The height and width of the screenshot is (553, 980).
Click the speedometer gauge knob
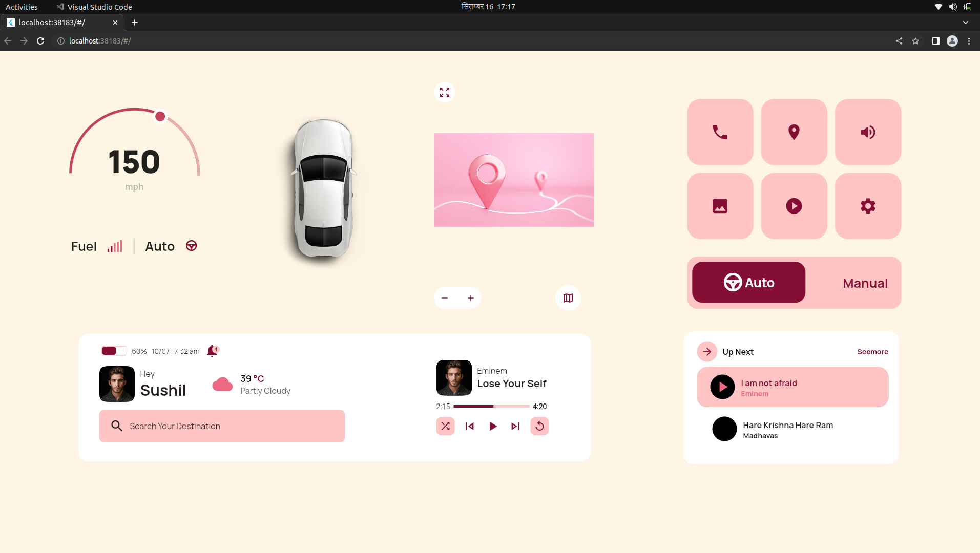(x=160, y=116)
